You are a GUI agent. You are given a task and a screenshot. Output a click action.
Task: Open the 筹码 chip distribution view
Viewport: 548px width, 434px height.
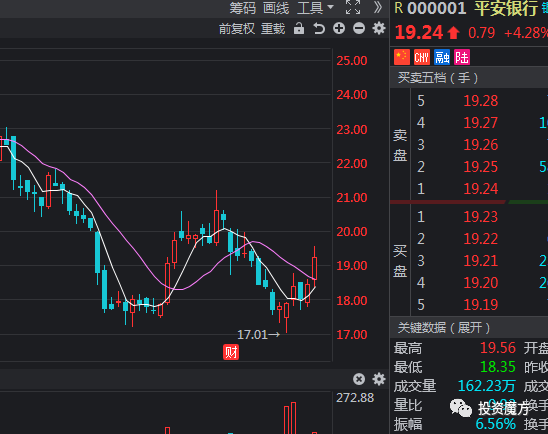click(243, 8)
